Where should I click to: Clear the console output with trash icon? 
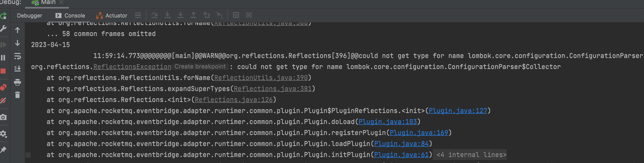click(x=17, y=95)
